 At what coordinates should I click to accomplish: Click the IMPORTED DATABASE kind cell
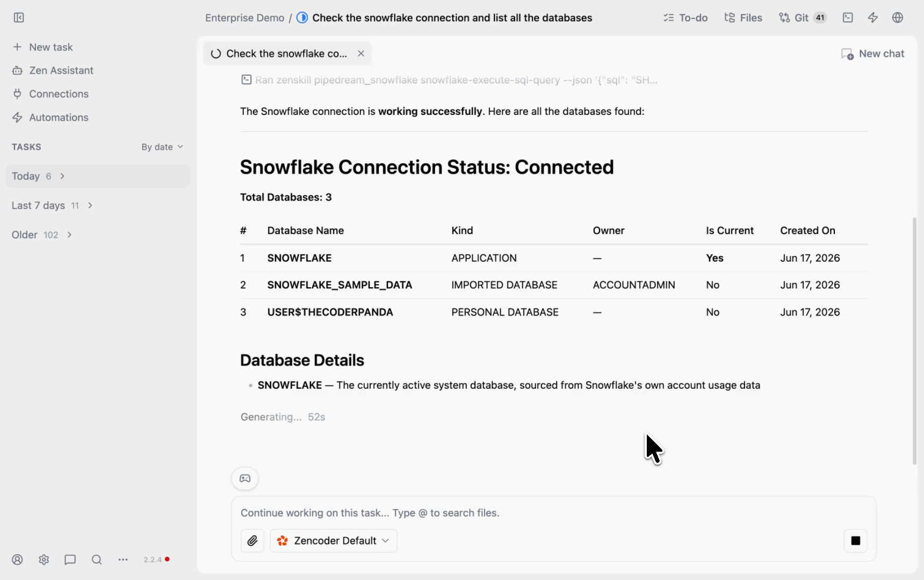(x=504, y=285)
